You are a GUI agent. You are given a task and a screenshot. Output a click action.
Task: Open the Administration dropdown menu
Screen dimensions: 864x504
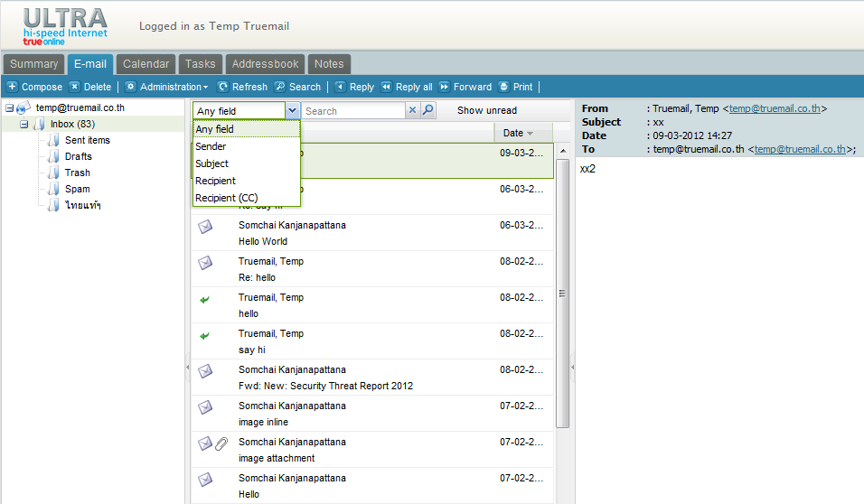tap(174, 87)
